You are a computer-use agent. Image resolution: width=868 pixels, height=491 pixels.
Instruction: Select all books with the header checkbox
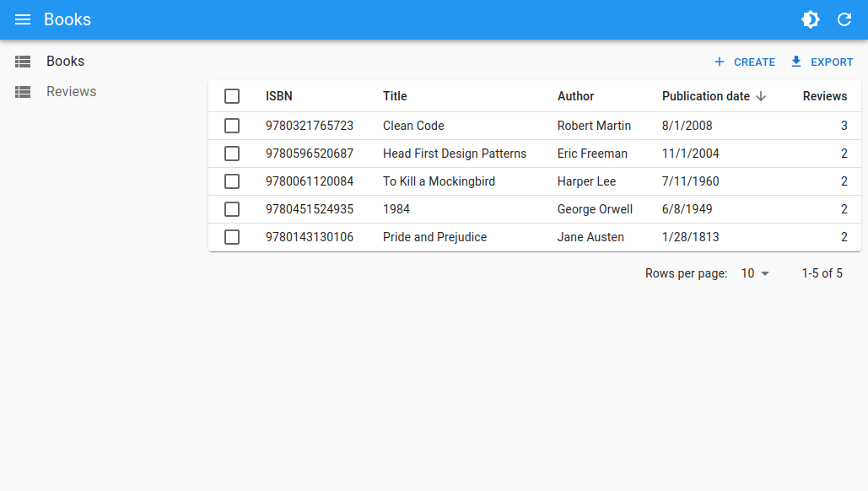tap(232, 96)
